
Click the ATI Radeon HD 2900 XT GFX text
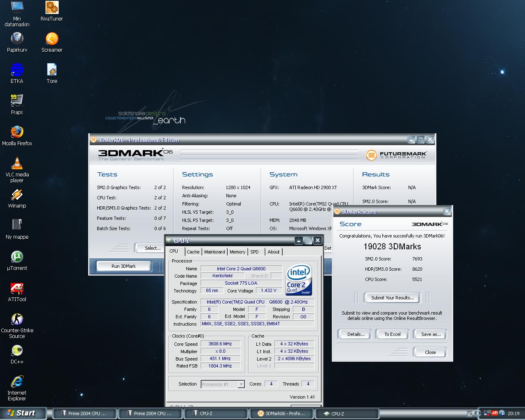[x=313, y=187]
